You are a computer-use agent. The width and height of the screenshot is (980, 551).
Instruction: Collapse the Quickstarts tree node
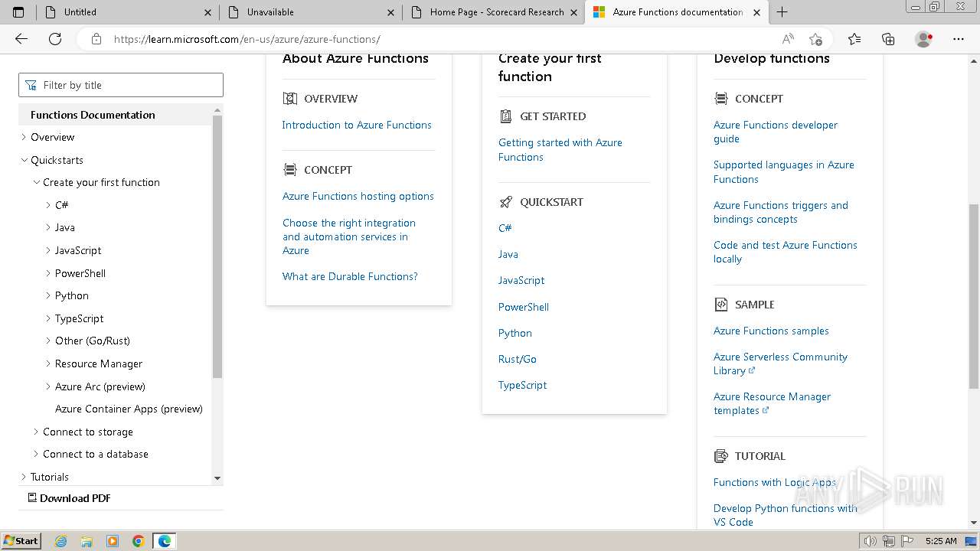pos(24,160)
